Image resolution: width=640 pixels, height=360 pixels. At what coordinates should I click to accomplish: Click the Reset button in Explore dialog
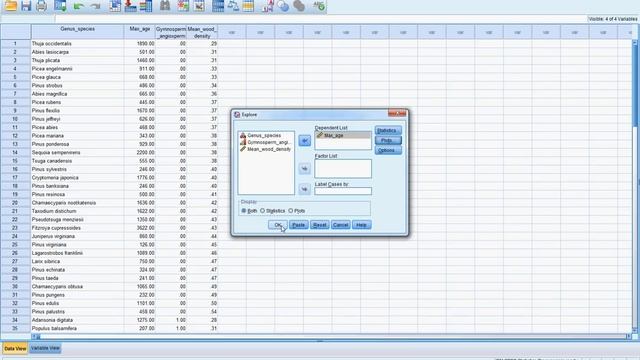pos(320,225)
